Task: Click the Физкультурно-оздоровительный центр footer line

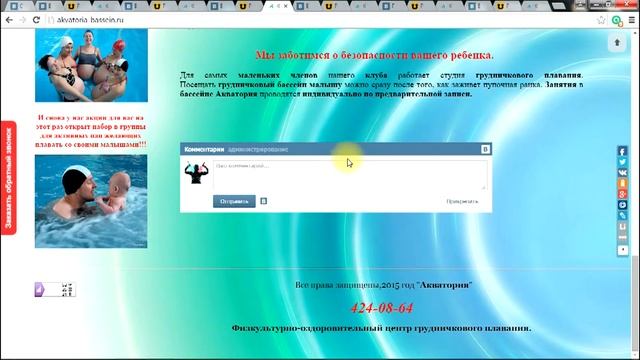Action: tap(381, 328)
